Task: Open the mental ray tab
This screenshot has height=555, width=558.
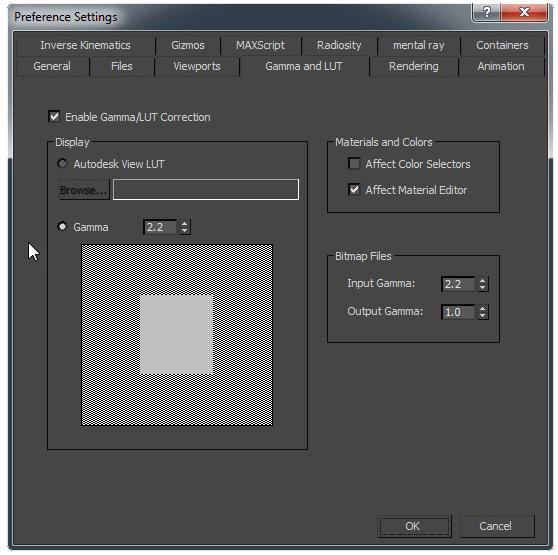Action: [418, 45]
